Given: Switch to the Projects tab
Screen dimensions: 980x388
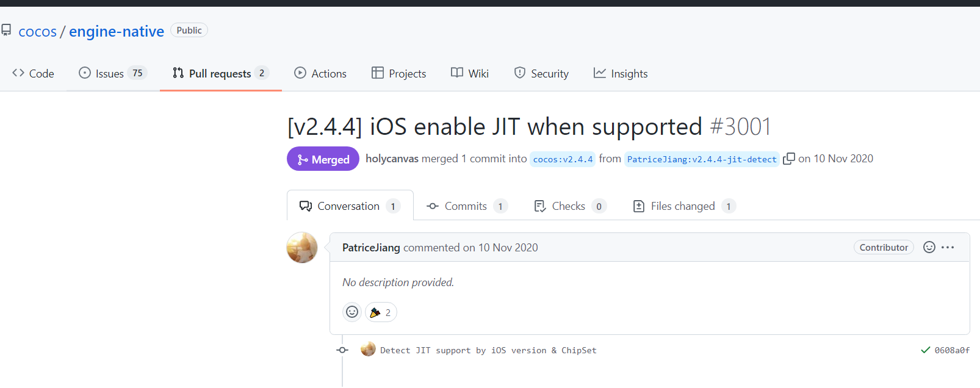Looking at the screenshot, I should [399, 74].
